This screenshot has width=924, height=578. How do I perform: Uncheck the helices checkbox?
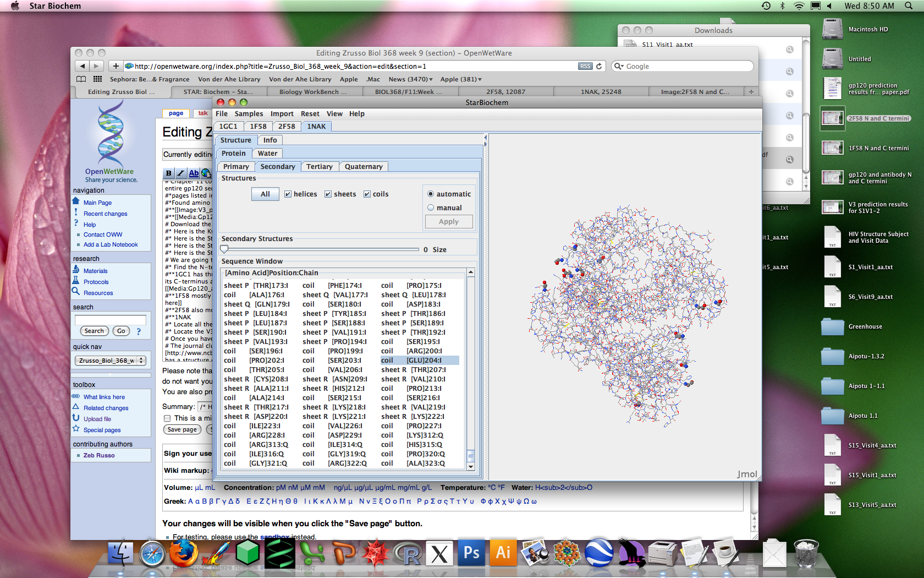[288, 194]
